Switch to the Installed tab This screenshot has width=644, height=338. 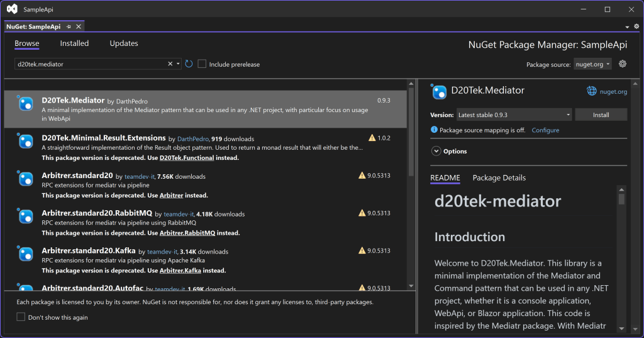pyautogui.click(x=74, y=43)
